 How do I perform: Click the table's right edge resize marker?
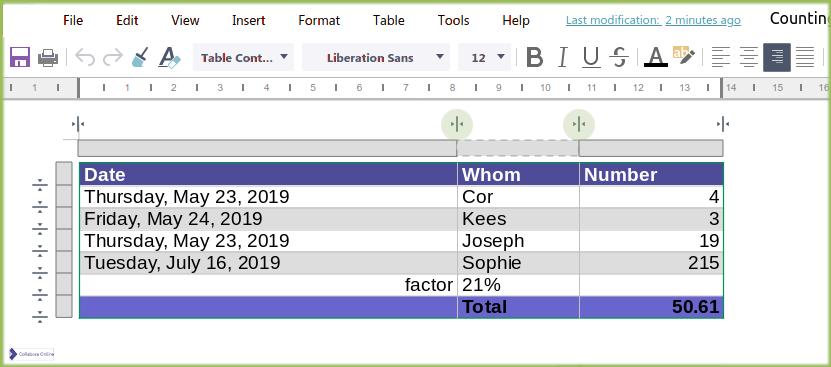(723, 125)
